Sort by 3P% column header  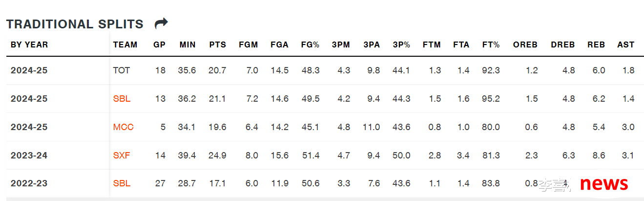(x=401, y=45)
